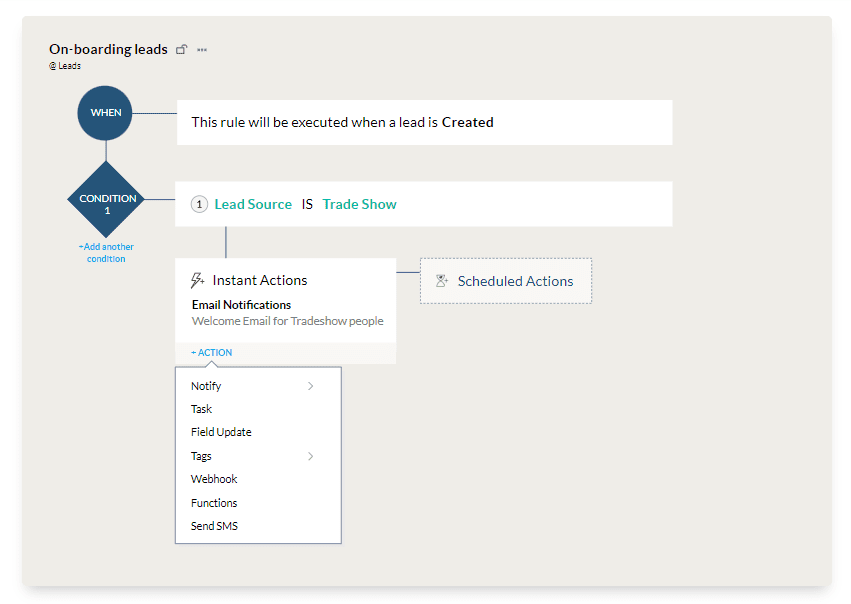
Task: Select Webhook in the action list
Action: (x=214, y=479)
